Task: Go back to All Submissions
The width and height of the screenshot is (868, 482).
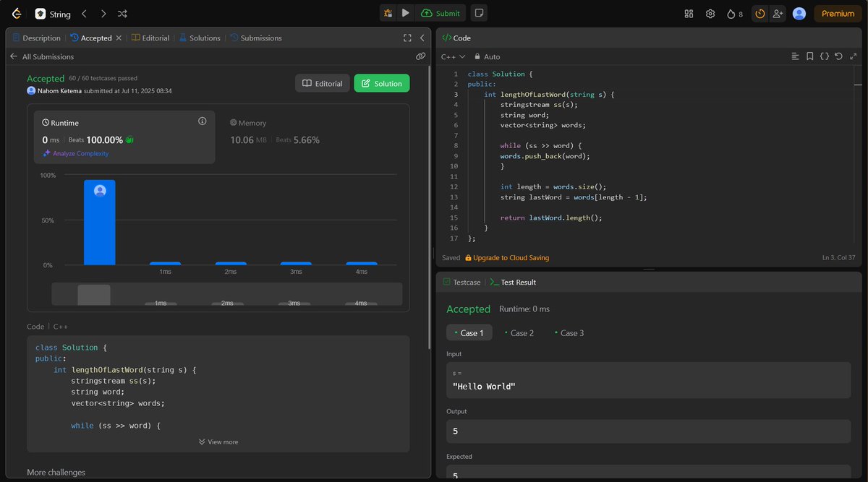Action: click(42, 56)
